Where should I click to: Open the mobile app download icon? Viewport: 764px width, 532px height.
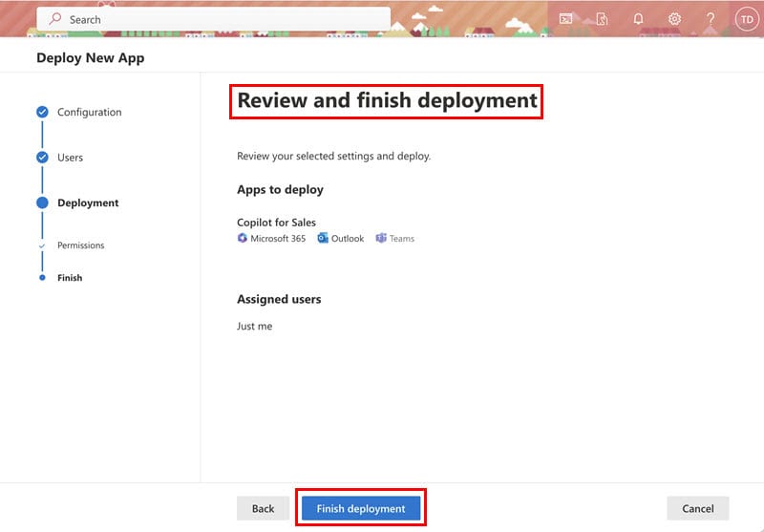tap(602, 19)
